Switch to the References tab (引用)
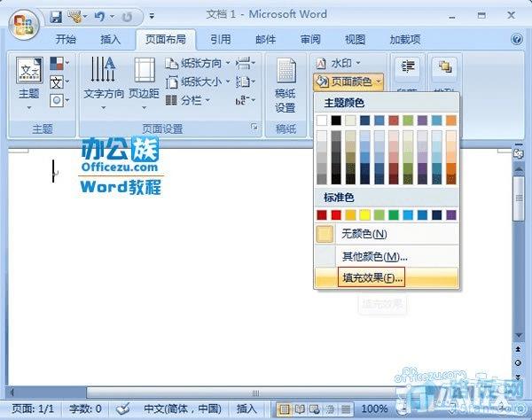Viewport: 532px width, 420px height. 220,39
